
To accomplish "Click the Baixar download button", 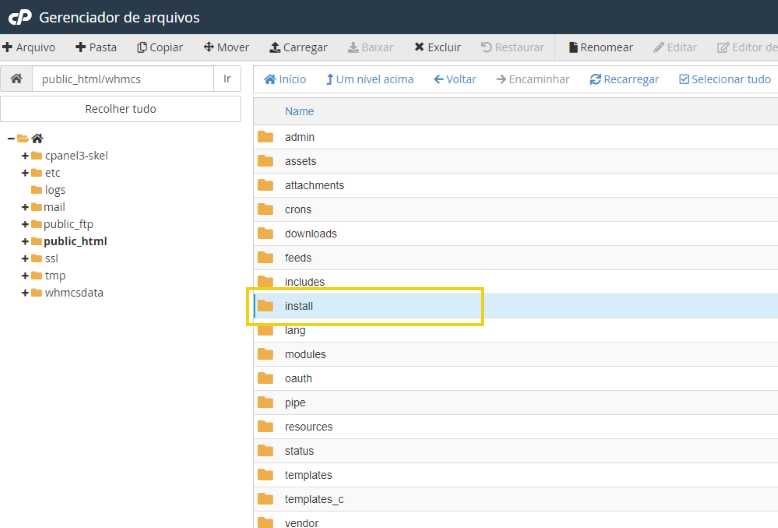I will coord(370,47).
